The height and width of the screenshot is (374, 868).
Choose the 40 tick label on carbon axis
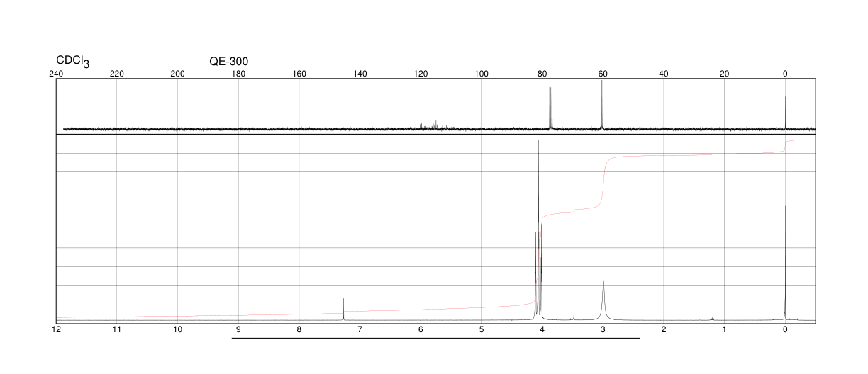click(664, 74)
